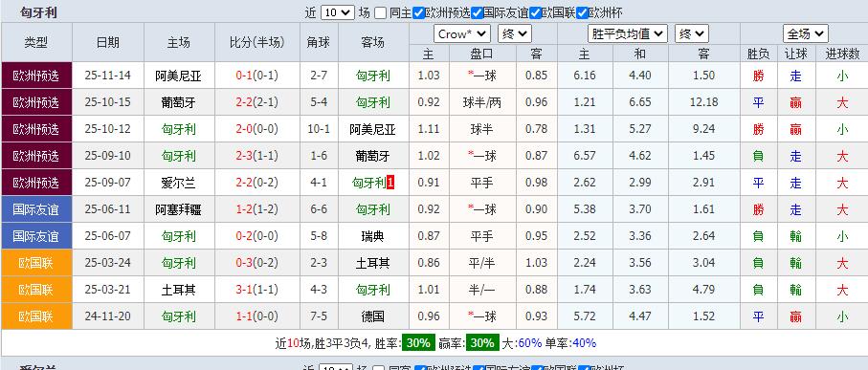
Task: Click the date 25-03-21
Action: (108, 290)
